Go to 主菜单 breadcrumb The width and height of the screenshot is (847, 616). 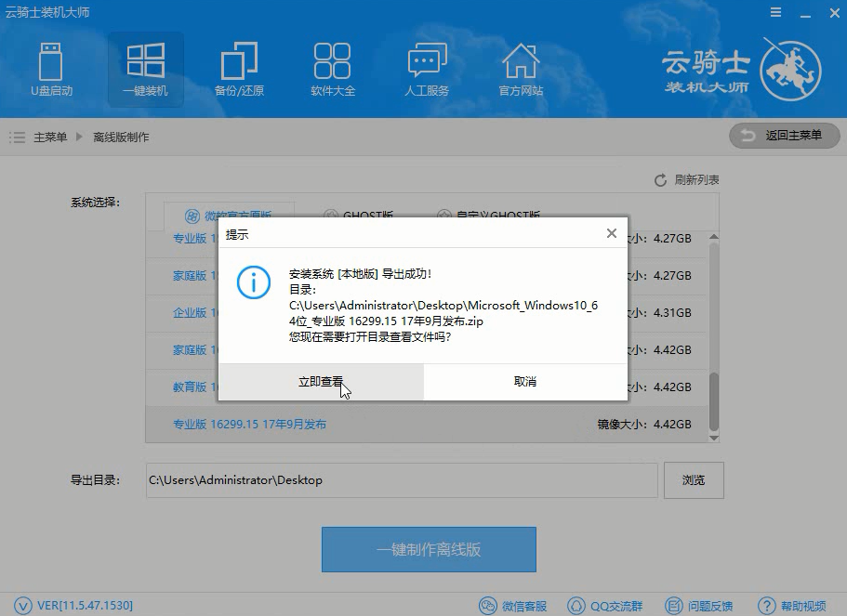50,138
